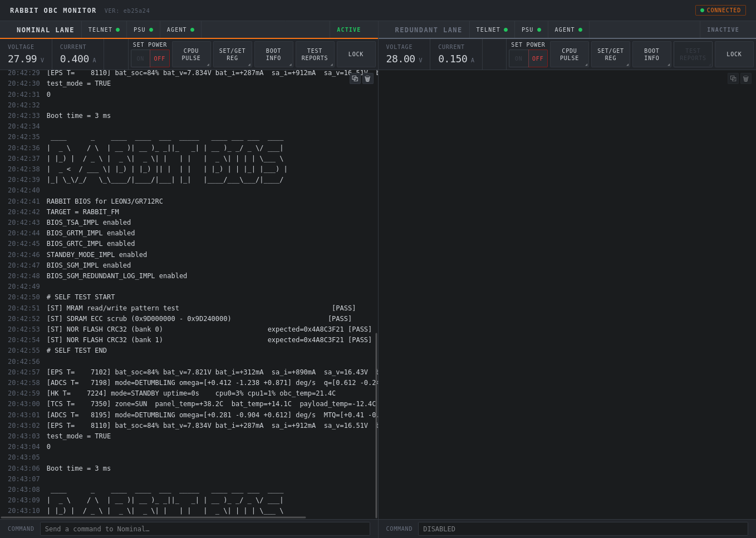This screenshot has width=756, height=538.
Task: Click the NOR FLASH CRC32 bank 0 line
Action: tap(209, 329)
